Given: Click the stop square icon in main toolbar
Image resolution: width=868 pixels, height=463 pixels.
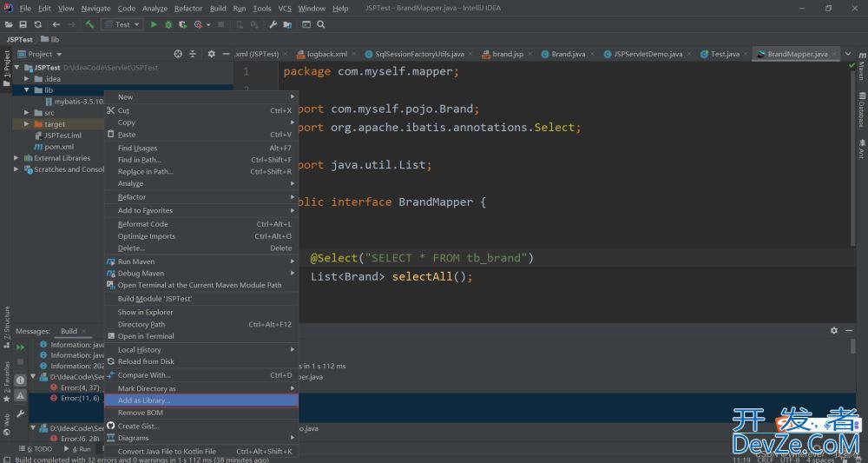Looking at the screenshot, I should point(221,24).
